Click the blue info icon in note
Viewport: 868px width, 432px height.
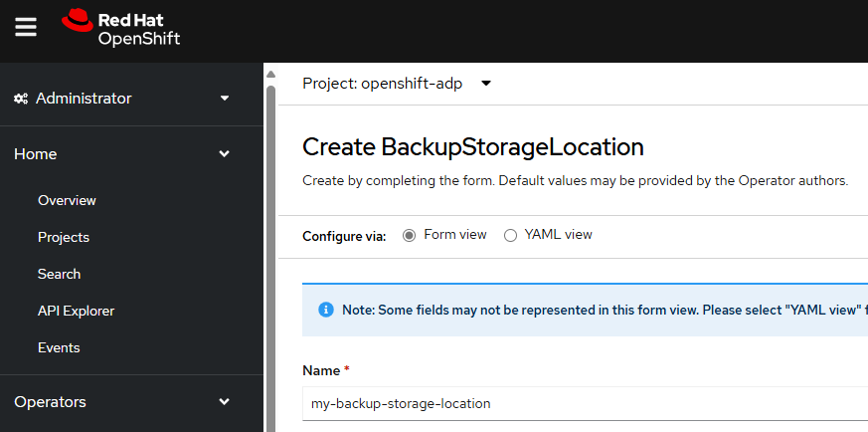pyautogui.click(x=326, y=310)
